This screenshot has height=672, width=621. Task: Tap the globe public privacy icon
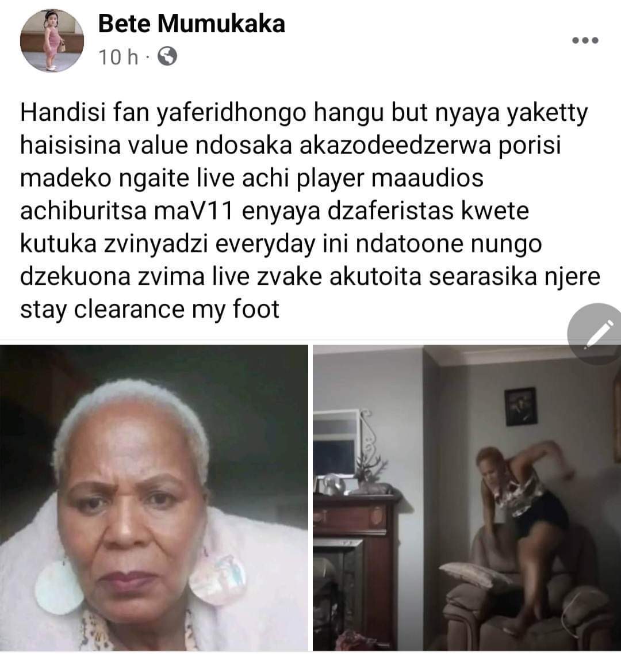(167, 56)
